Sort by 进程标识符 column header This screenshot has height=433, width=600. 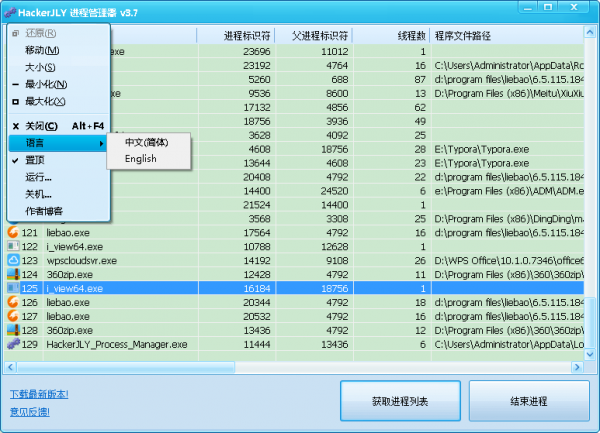(x=236, y=36)
